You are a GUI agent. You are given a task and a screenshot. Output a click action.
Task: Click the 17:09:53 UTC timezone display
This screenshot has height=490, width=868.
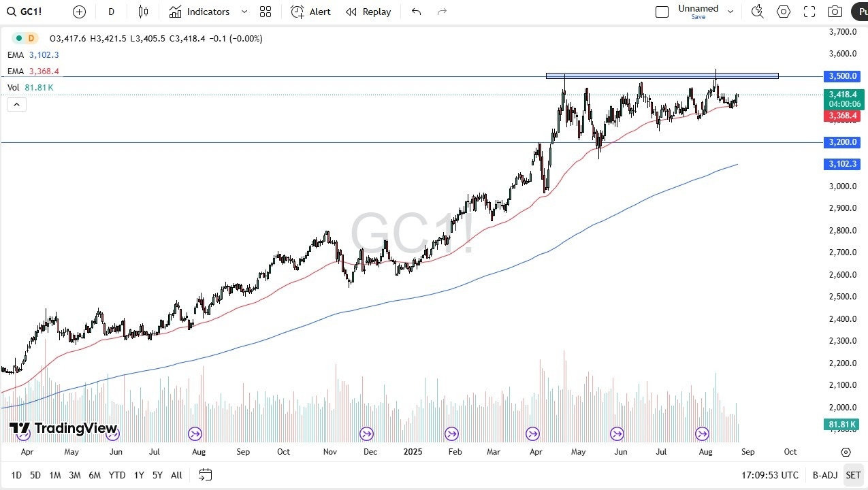coord(769,475)
